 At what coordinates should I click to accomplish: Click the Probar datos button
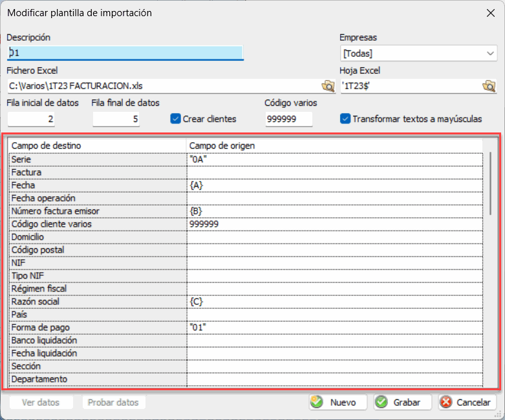(x=113, y=403)
